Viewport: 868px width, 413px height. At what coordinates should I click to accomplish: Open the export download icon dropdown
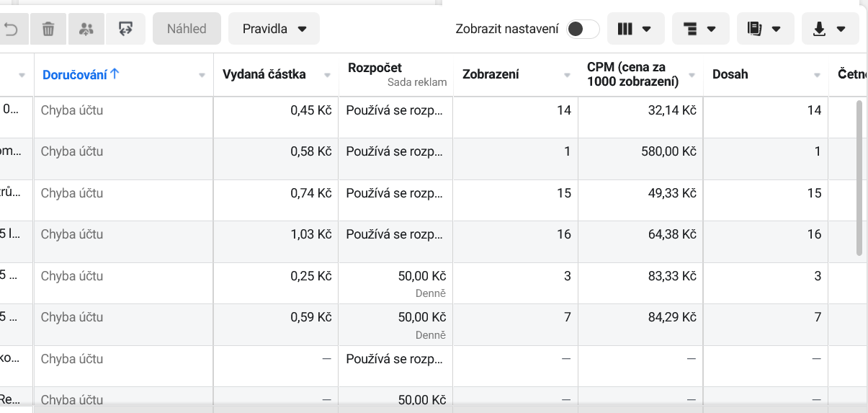(x=830, y=29)
